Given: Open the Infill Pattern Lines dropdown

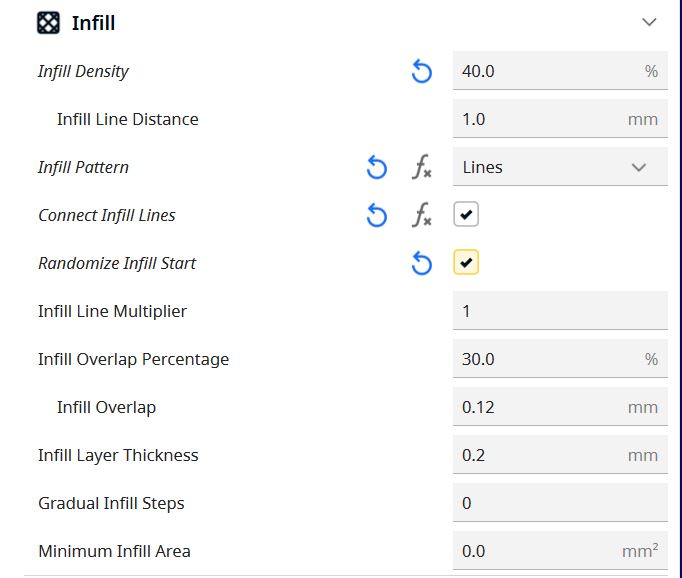Looking at the screenshot, I should (x=560, y=167).
